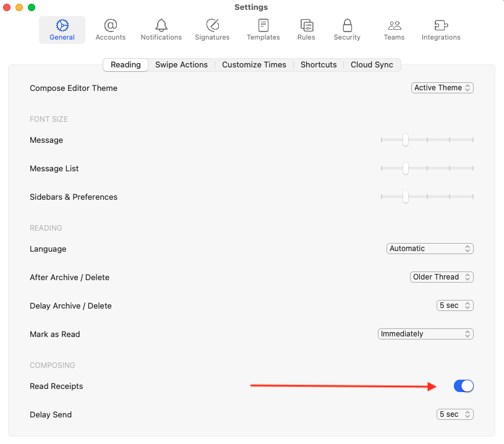
Task: Switch to the Cloud Sync tab
Action: pos(372,65)
